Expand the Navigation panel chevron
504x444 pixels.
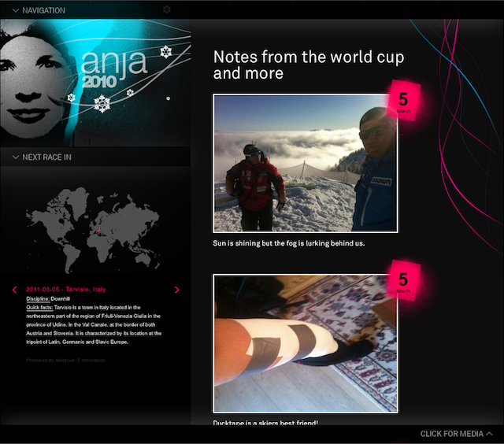(15, 10)
